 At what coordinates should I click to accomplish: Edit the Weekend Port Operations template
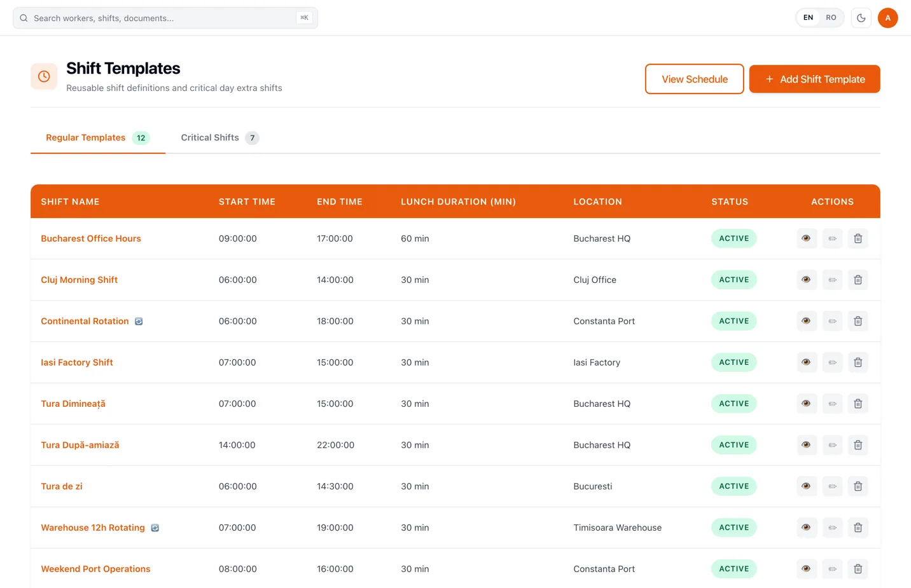[x=832, y=569]
